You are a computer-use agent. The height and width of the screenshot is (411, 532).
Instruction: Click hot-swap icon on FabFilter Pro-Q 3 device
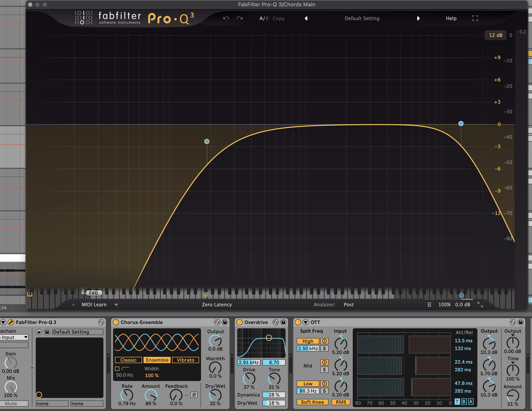(x=101, y=322)
